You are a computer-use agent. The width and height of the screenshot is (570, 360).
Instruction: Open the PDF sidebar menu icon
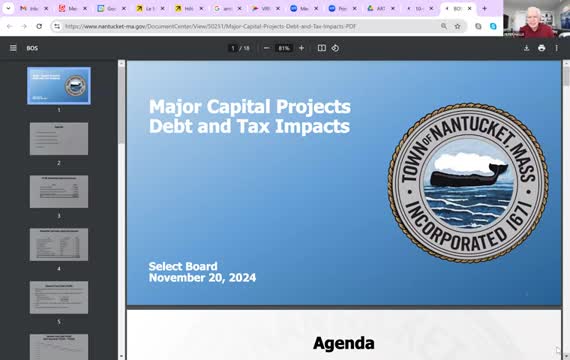[13, 48]
